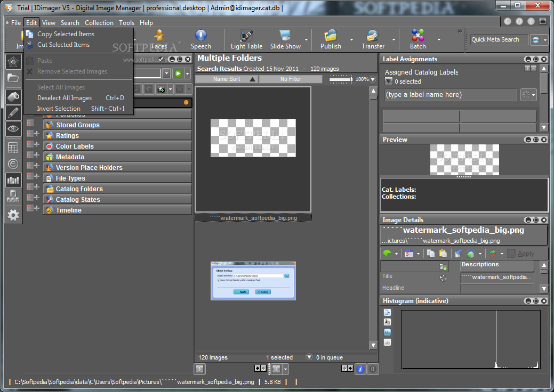Screen dimensions: 554x392
Task: Open the Publish dropdown arrow
Action: click(351, 39)
